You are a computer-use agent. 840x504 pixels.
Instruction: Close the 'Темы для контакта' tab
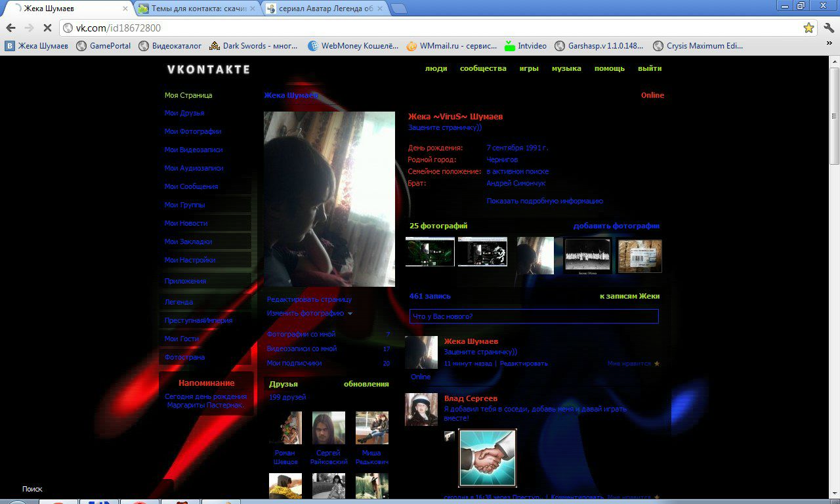click(x=253, y=9)
